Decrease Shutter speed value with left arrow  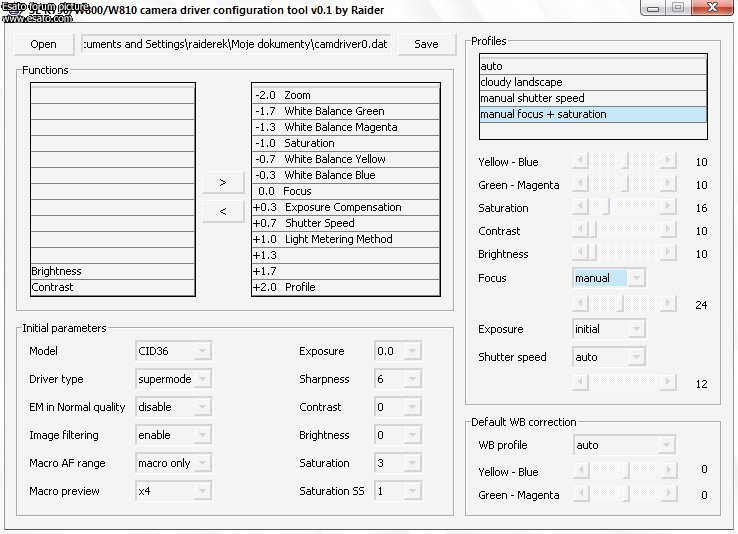580,383
